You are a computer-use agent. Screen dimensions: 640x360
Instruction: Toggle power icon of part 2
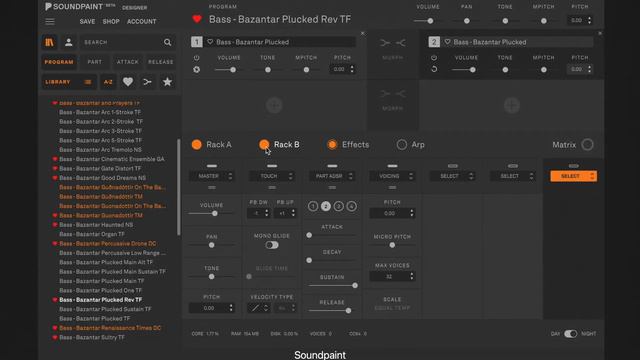click(x=434, y=58)
